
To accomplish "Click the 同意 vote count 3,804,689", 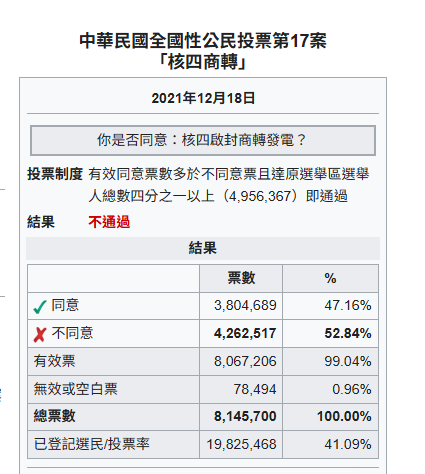I will coord(245,305).
